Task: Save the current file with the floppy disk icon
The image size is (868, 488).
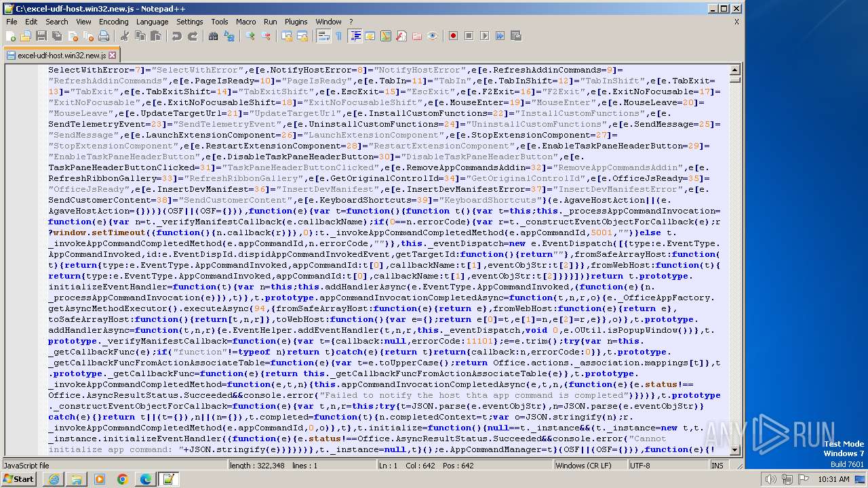Action: (41, 36)
